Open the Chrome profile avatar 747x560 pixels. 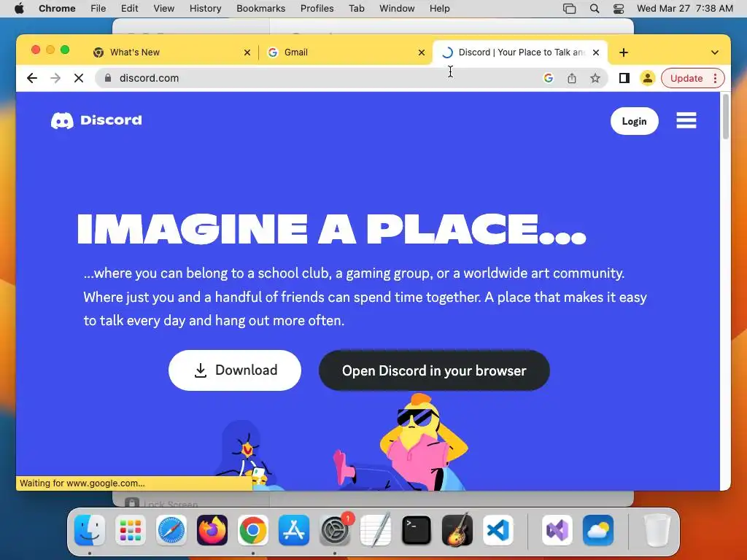pyautogui.click(x=648, y=78)
